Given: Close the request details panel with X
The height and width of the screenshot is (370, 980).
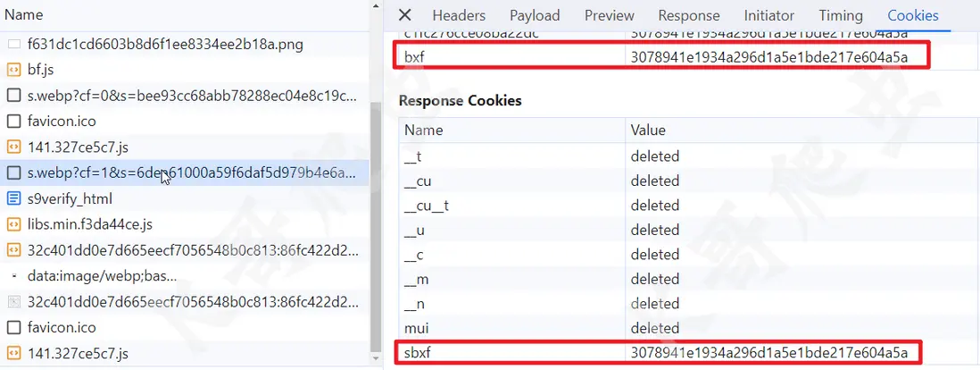Looking at the screenshot, I should coord(404,15).
